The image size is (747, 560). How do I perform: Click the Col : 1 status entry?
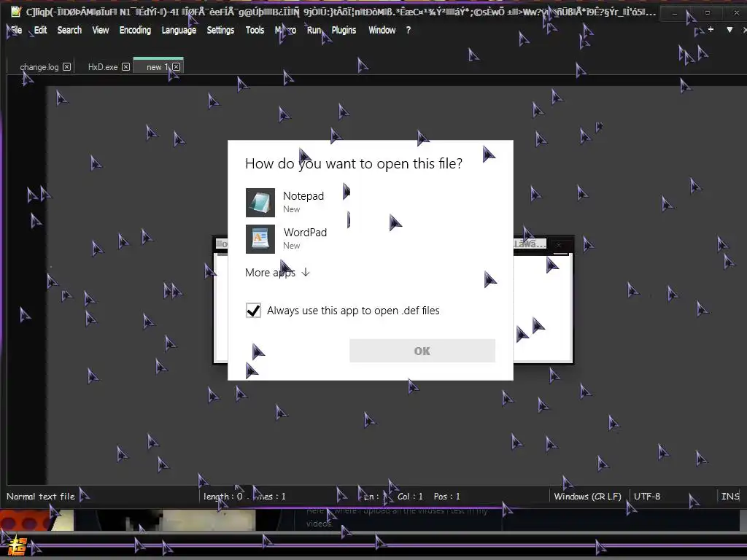click(410, 496)
